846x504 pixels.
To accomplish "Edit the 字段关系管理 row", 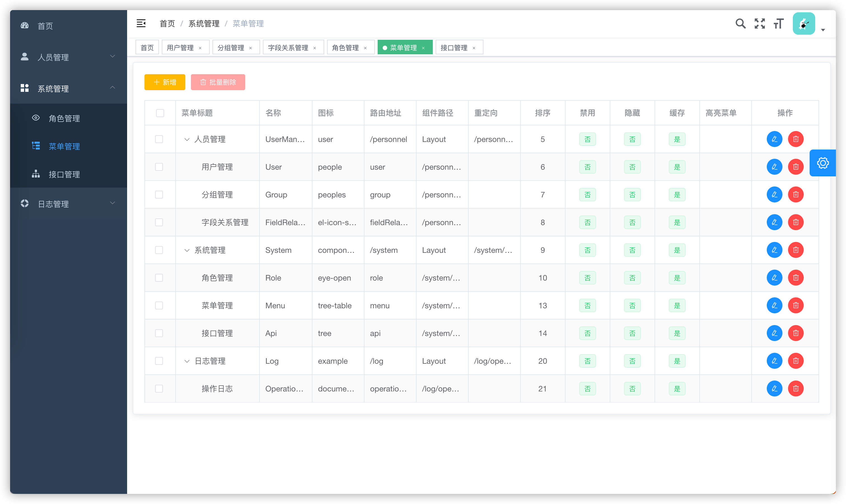I will [774, 222].
